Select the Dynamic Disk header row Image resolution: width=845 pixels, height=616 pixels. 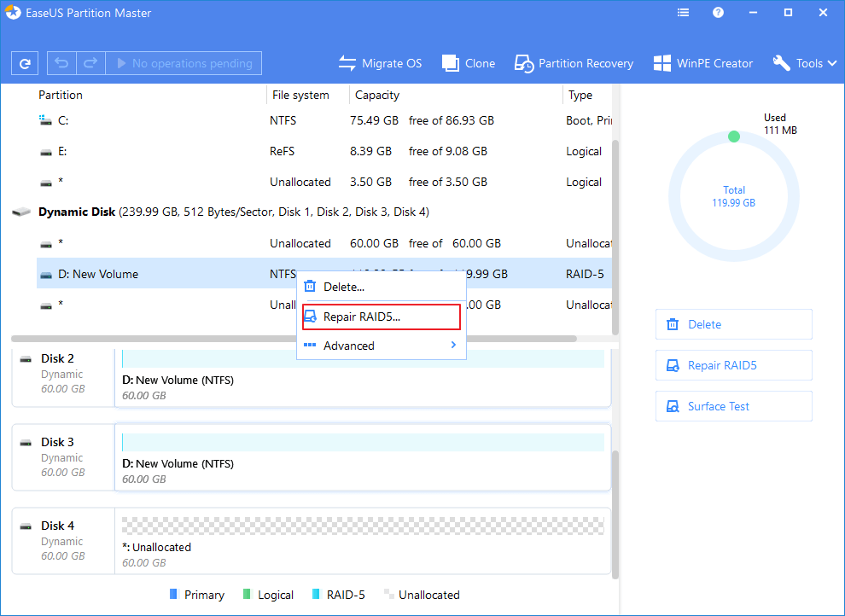[312, 212]
